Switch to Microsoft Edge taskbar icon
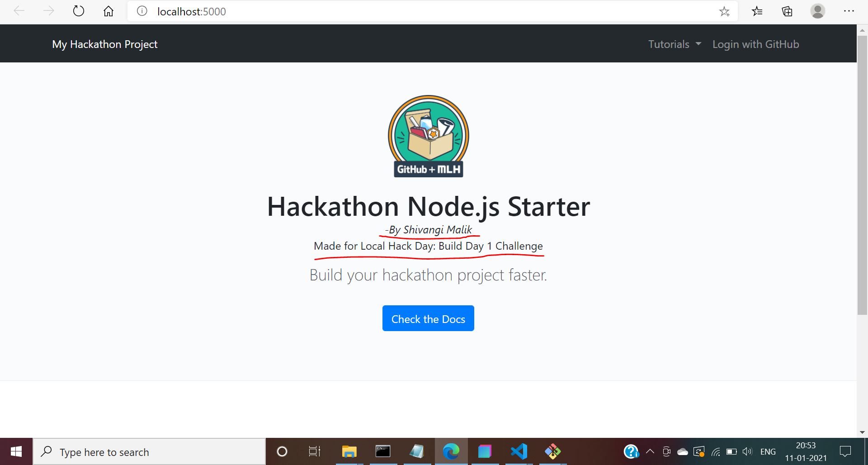 click(451, 451)
